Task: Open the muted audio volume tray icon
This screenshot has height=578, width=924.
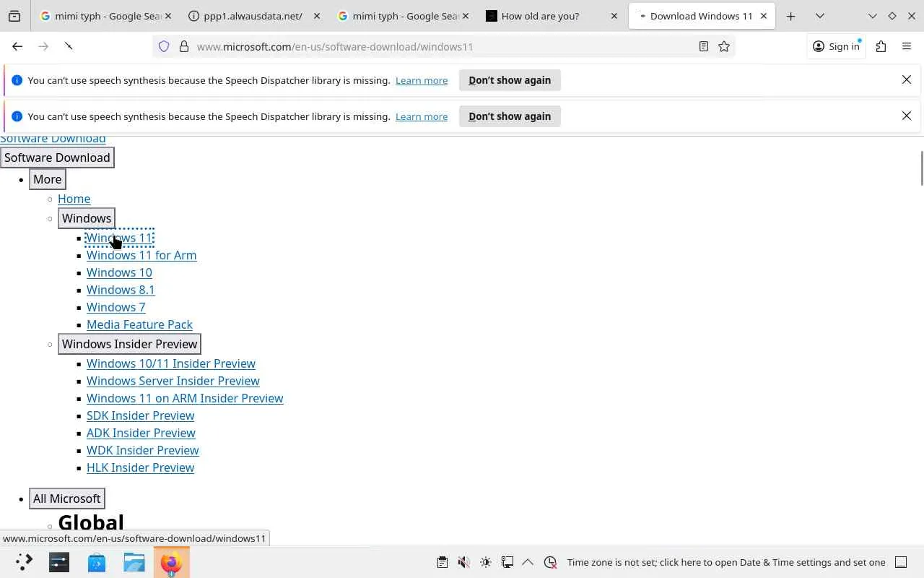Action: 464,562
